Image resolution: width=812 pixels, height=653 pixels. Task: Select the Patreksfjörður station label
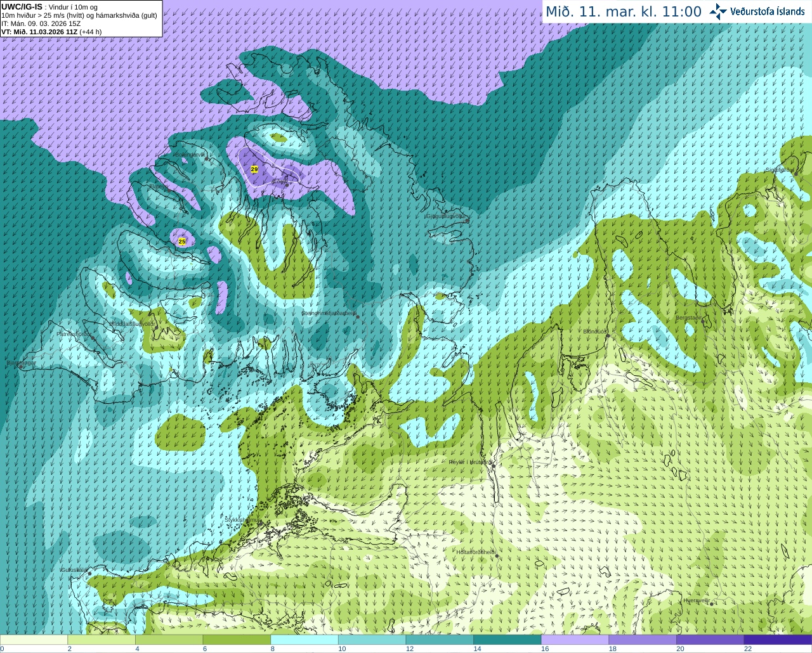[x=74, y=333]
